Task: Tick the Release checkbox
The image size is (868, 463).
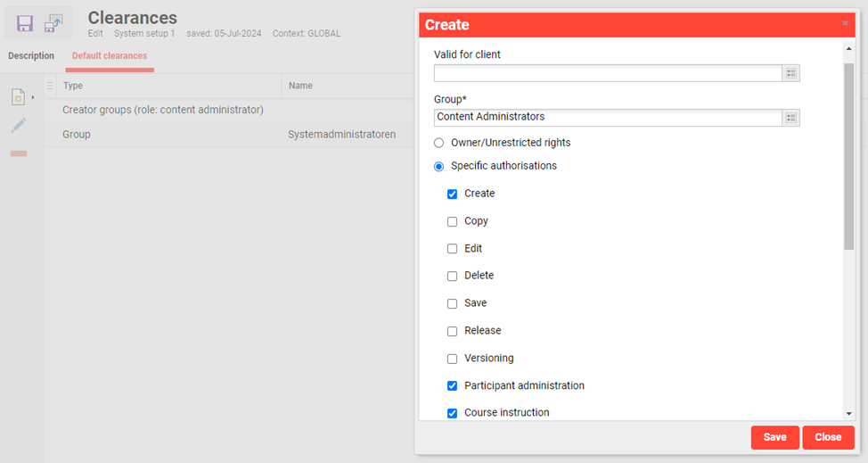Action: point(452,331)
